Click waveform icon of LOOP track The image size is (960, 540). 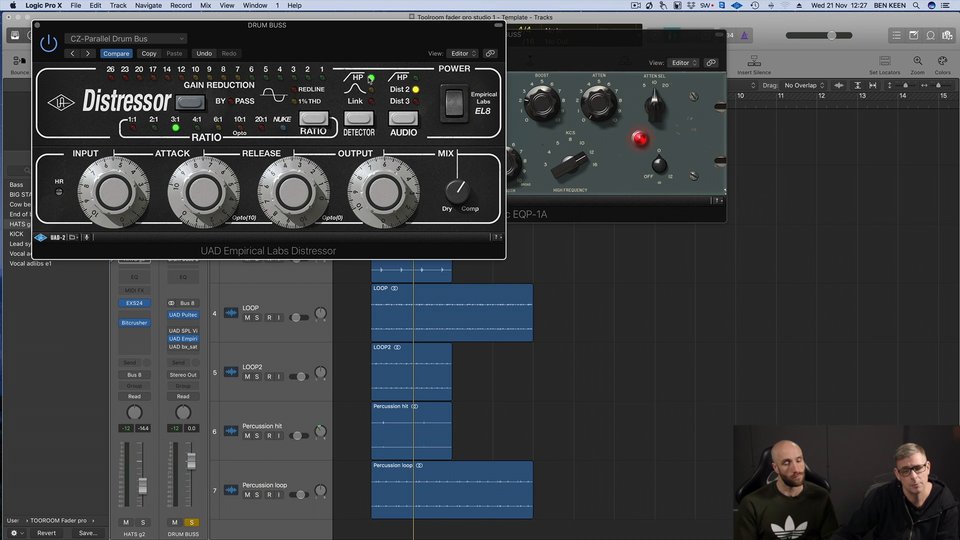click(x=231, y=313)
